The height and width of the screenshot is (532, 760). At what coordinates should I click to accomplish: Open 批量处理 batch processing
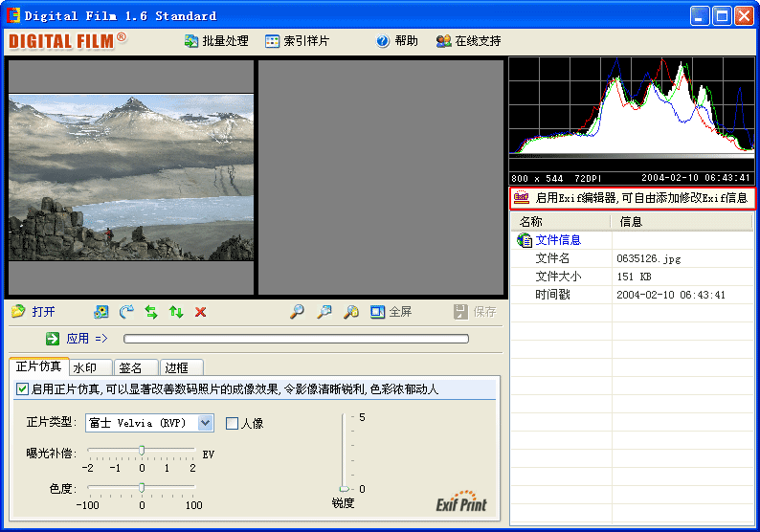(216, 41)
